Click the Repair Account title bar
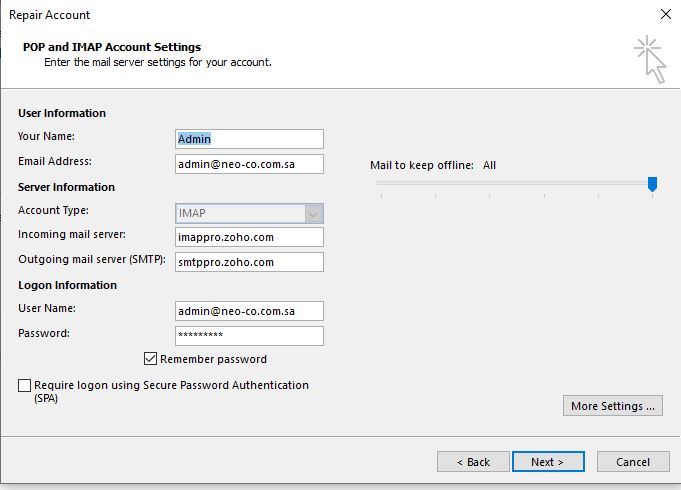This screenshot has height=490, width=681. click(300, 15)
